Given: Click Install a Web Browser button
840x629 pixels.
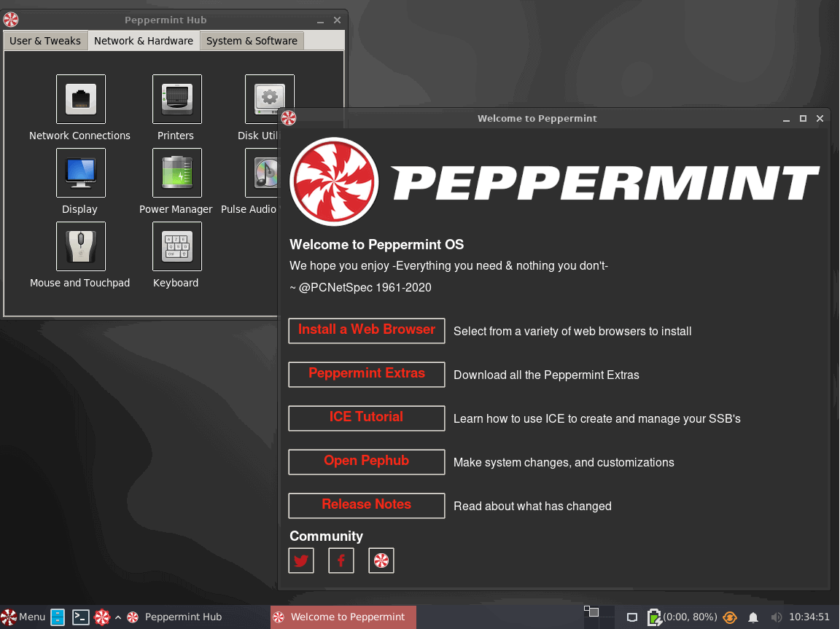Looking at the screenshot, I should tap(367, 330).
